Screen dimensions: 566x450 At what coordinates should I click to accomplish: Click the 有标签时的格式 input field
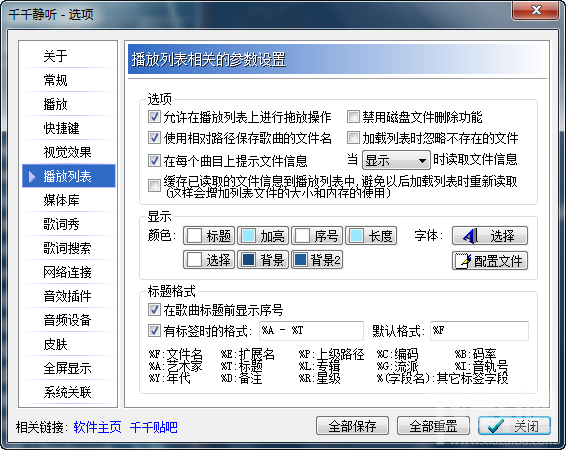coord(311,331)
